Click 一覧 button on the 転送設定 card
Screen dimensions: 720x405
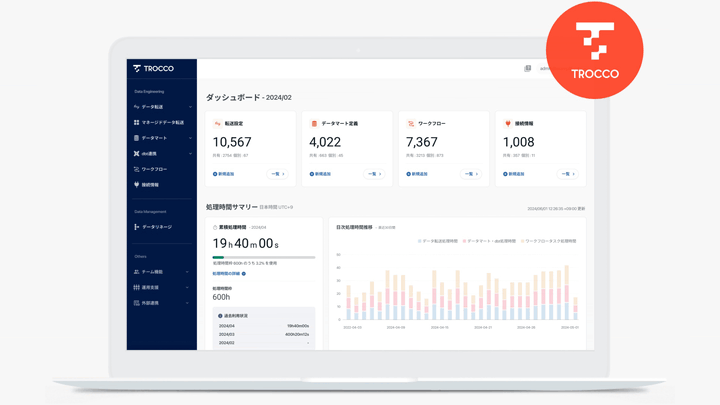click(x=278, y=174)
